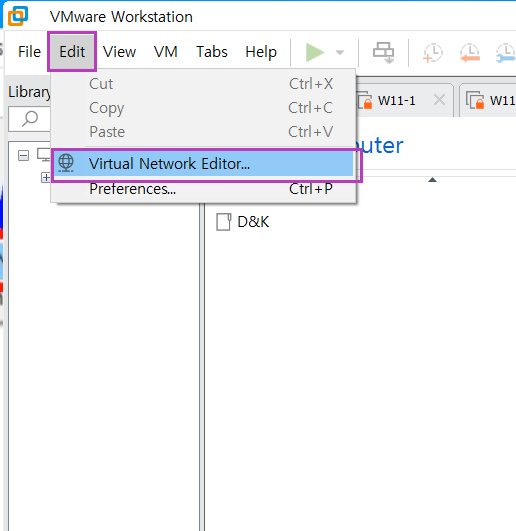516x531 pixels.
Task: Click the locked VM icon on W11-1 tab
Action: tap(365, 101)
